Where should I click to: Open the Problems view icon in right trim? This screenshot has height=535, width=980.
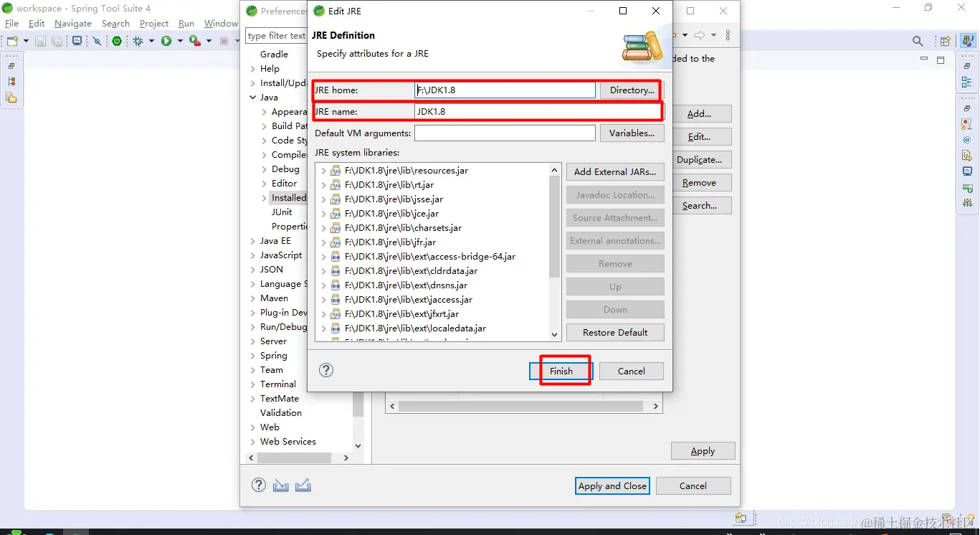point(967,124)
